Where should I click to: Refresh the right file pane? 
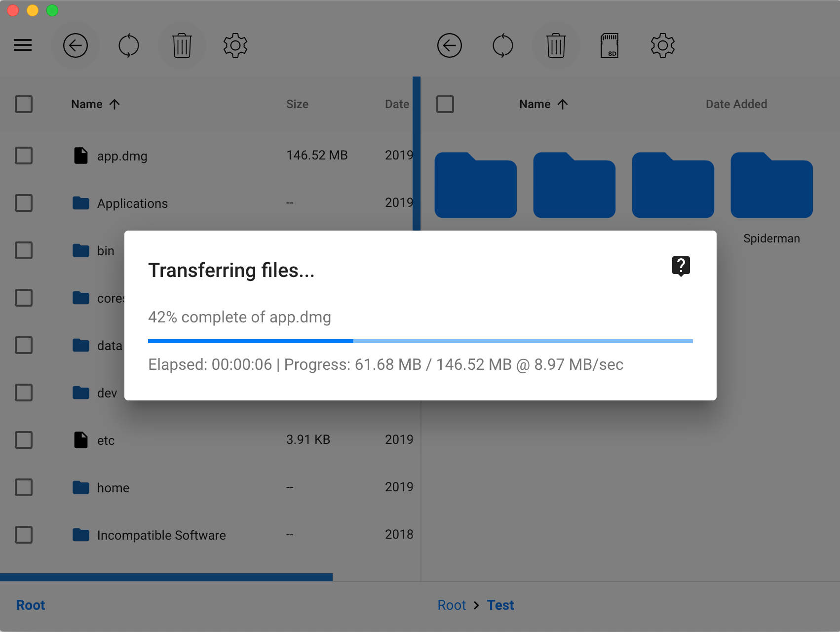[x=503, y=45]
